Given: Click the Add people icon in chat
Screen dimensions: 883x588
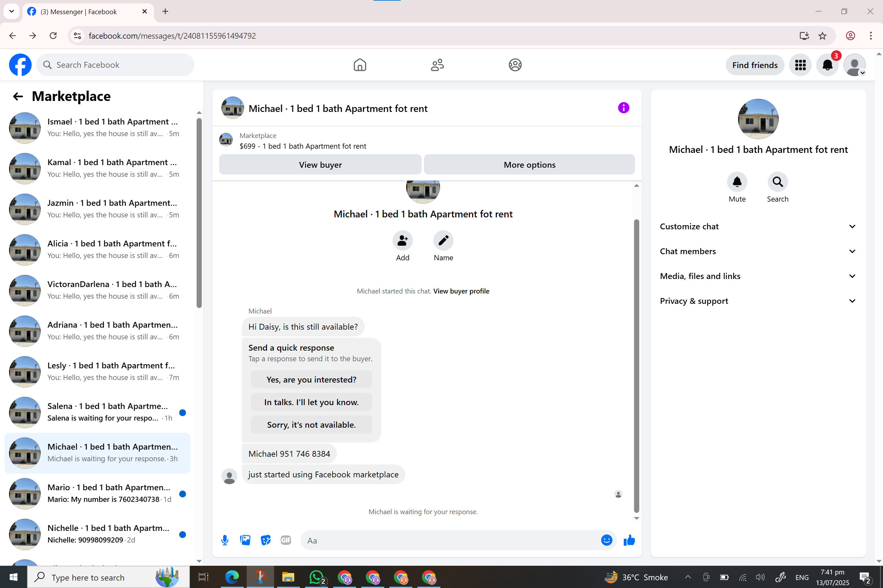Looking at the screenshot, I should tap(402, 240).
